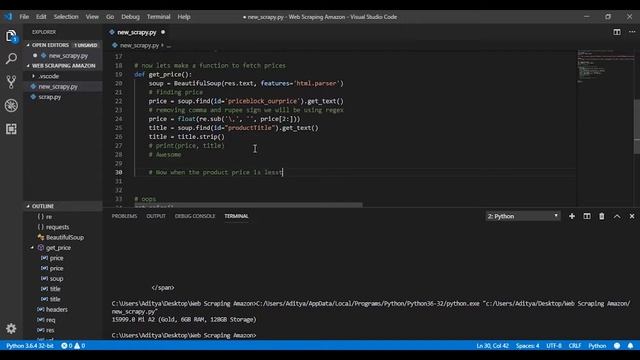This screenshot has height=360, width=640.
Task: Select the Terminal panel tab
Action: 236,216
